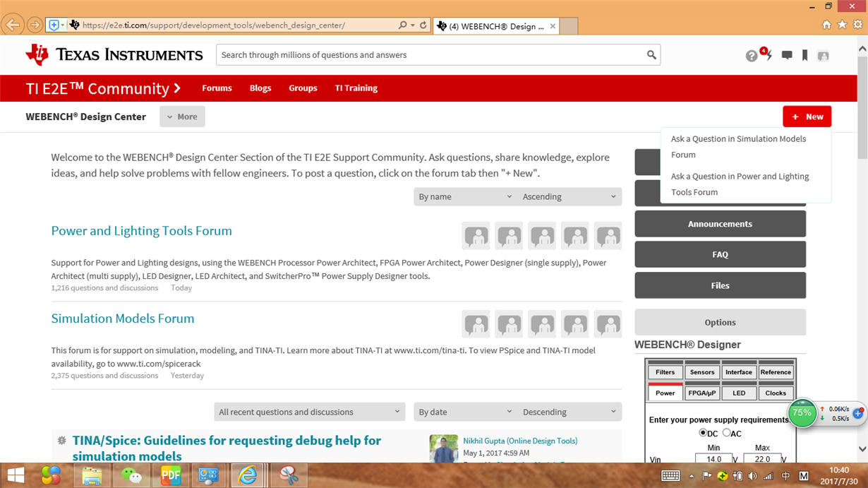Switch to the Reference tab in WEBENCH Designer

(776, 372)
